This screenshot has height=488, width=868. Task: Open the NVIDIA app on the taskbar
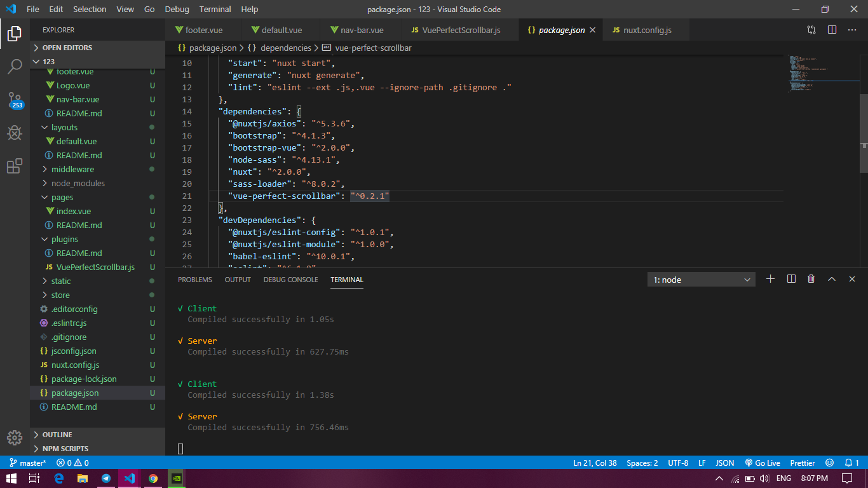point(176,478)
